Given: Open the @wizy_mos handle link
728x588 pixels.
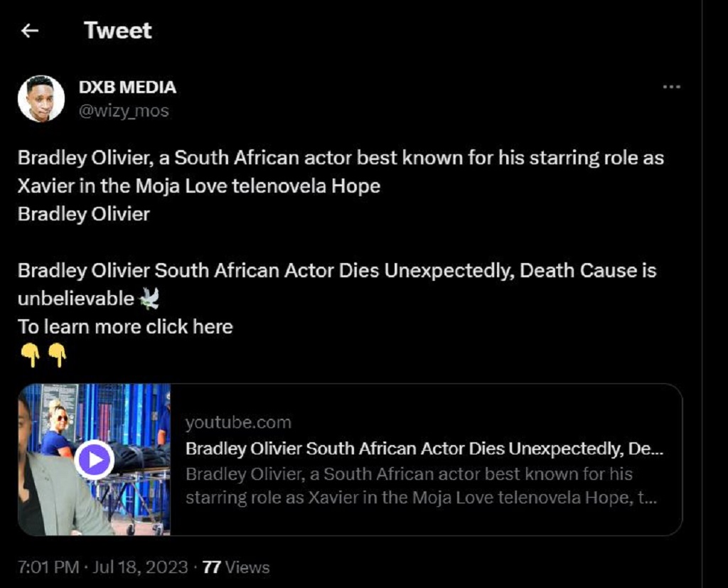Looking at the screenshot, I should tap(123, 111).
